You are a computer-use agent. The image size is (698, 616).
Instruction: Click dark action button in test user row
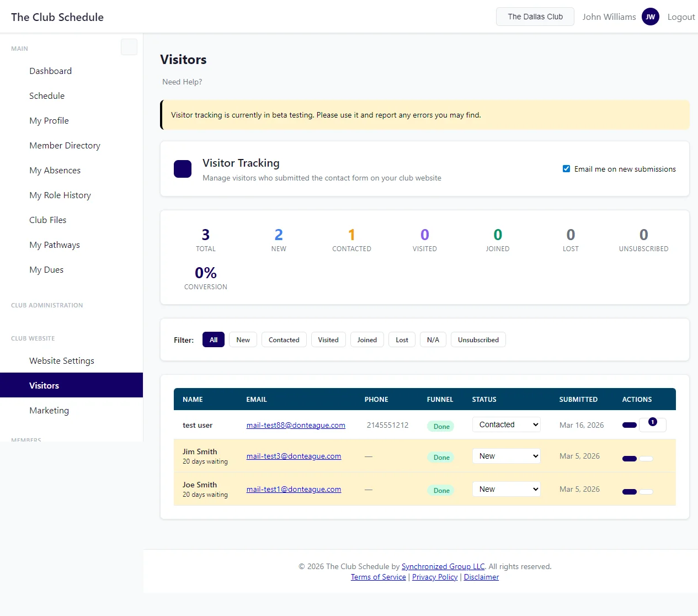(x=629, y=425)
